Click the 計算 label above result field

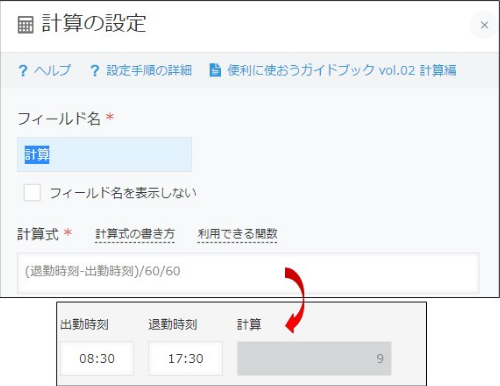click(249, 324)
